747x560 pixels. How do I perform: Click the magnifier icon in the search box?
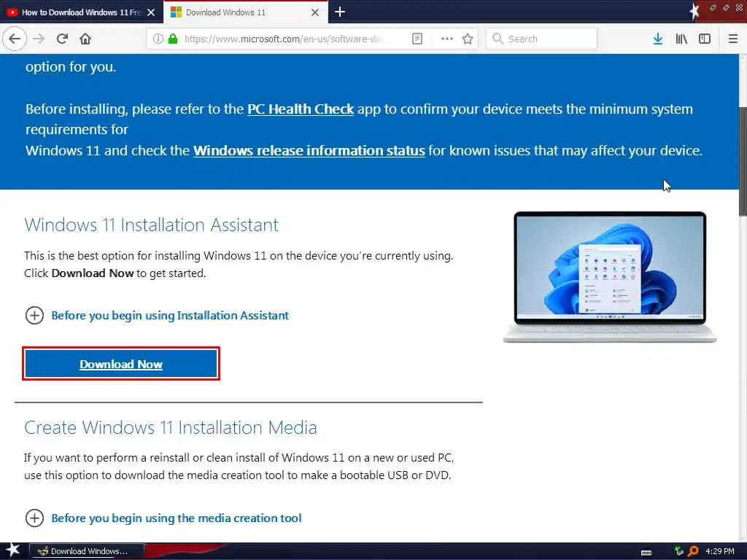[x=498, y=39]
